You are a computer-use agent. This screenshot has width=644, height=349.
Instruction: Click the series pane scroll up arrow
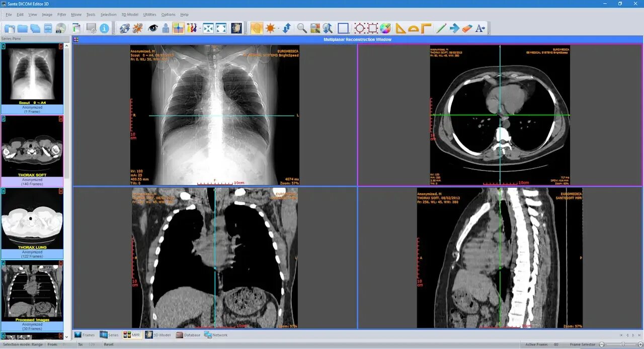(67, 45)
